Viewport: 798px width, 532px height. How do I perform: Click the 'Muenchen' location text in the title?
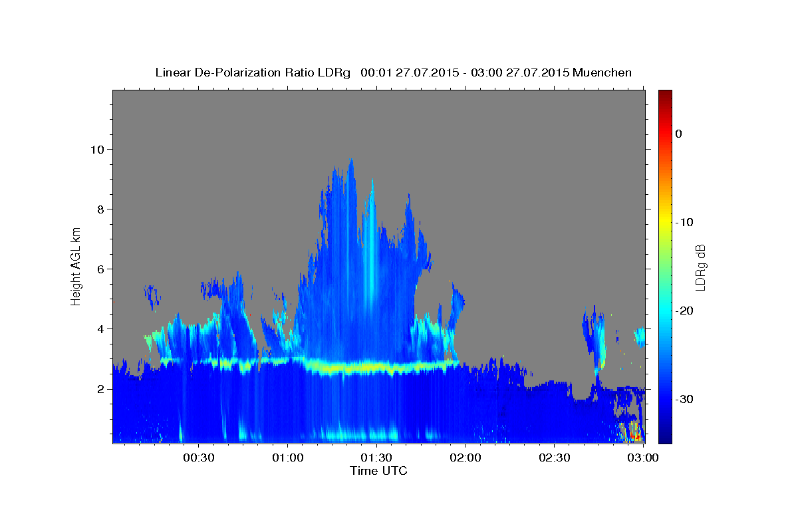(602, 72)
